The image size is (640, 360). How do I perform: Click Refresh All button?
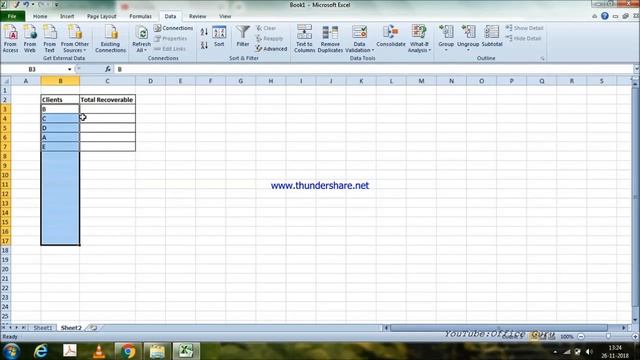(x=141, y=38)
